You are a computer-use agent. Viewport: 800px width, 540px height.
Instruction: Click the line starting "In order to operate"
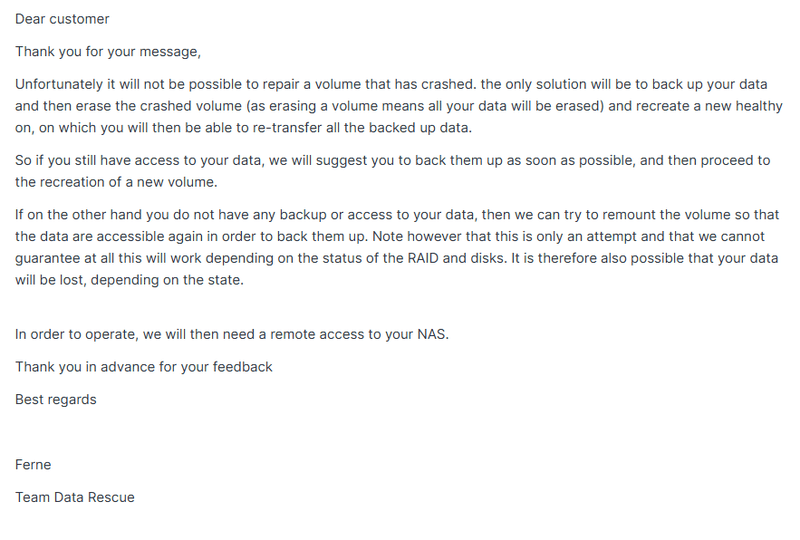pos(232,334)
